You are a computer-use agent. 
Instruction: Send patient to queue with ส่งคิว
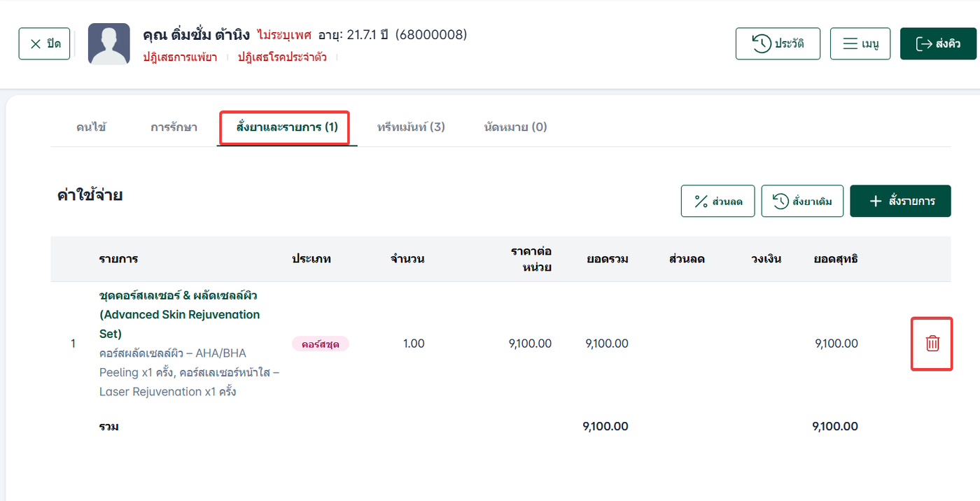pyautogui.click(x=937, y=44)
